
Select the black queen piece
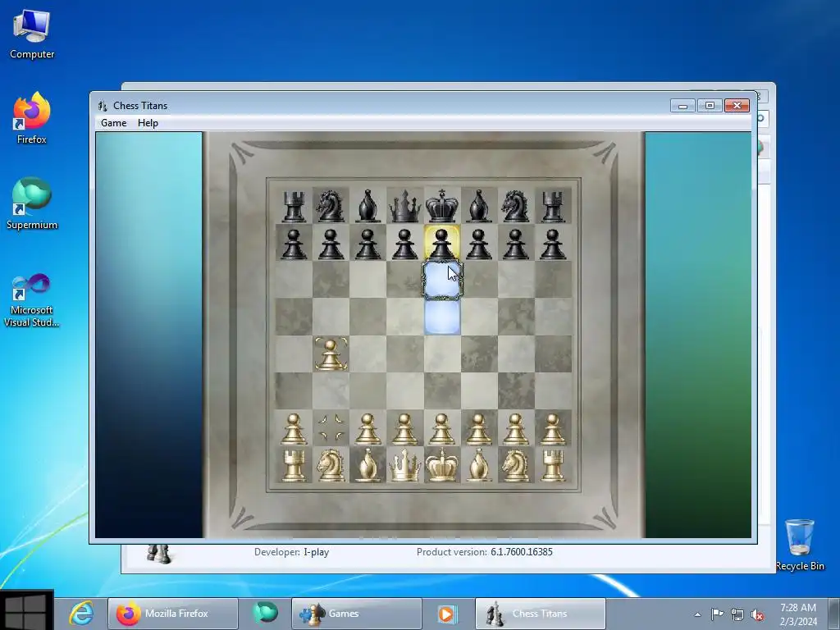pos(404,206)
